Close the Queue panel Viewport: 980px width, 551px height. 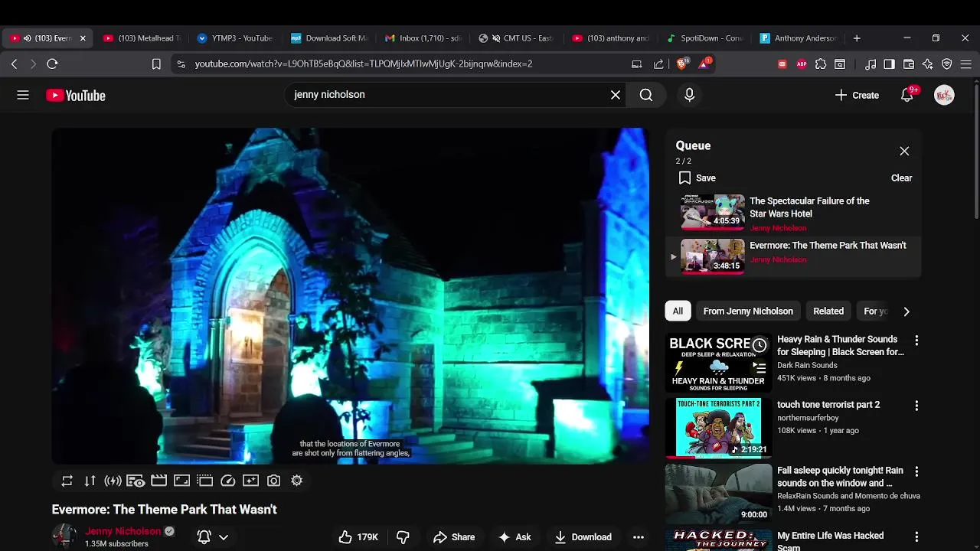(x=904, y=151)
